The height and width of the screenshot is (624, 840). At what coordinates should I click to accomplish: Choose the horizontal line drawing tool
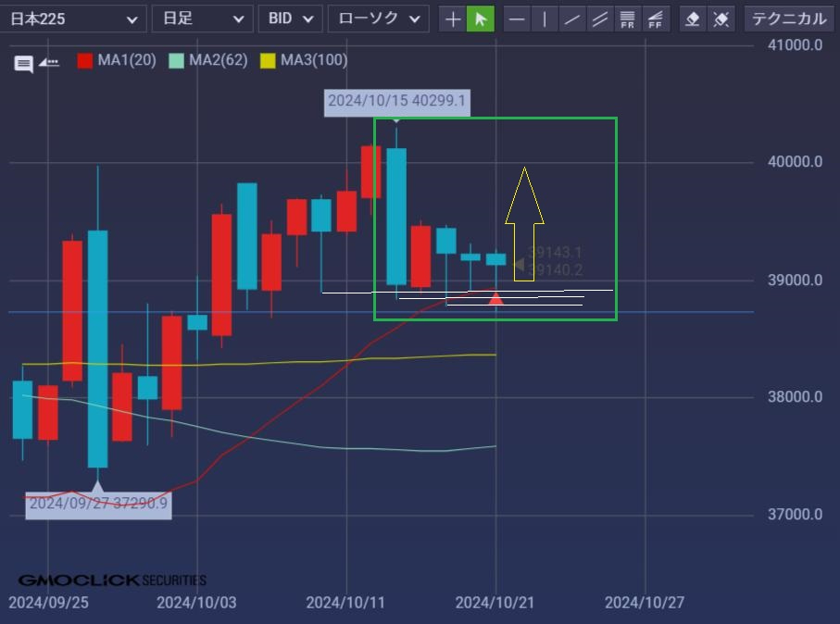pyautogui.click(x=517, y=19)
